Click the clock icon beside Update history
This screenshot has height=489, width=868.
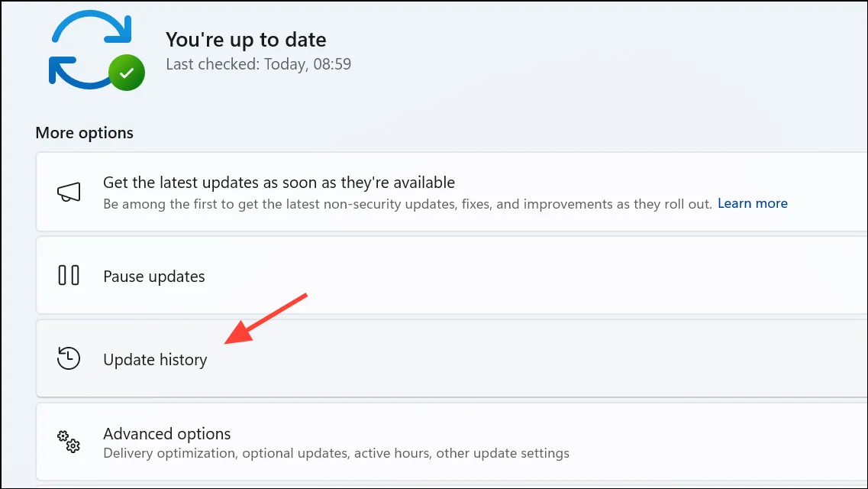coord(69,358)
